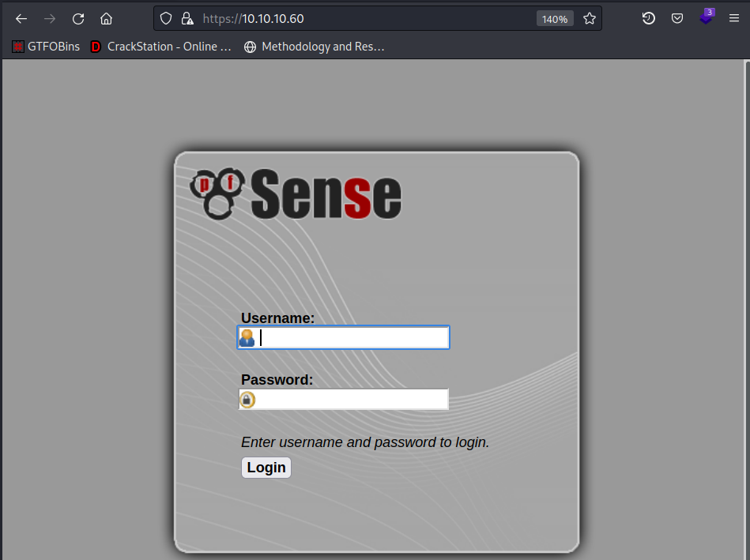Bookmark this page with the star
This screenshot has width=750, height=560.
click(x=590, y=19)
